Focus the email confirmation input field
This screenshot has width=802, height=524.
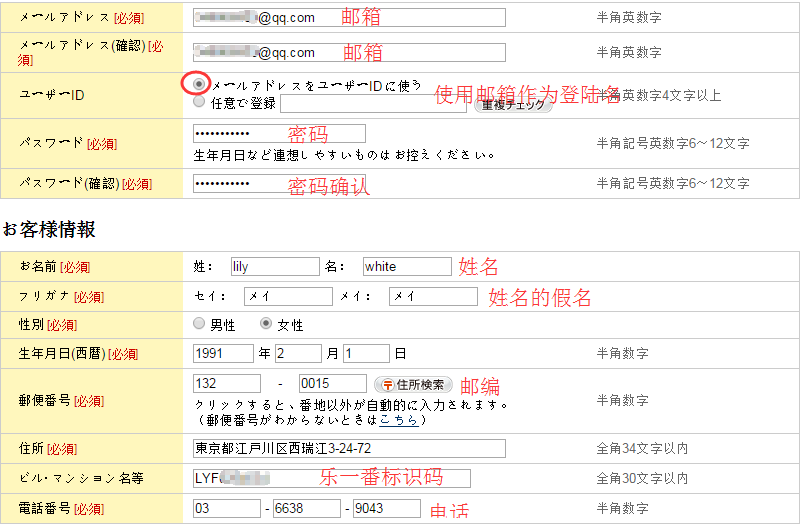coord(349,52)
